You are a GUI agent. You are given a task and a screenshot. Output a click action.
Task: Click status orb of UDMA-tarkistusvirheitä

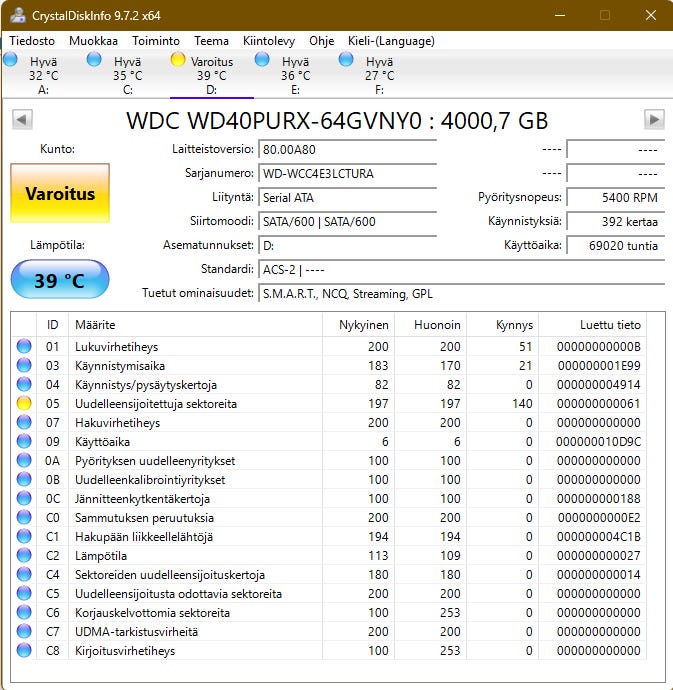[x=24, y=631]
